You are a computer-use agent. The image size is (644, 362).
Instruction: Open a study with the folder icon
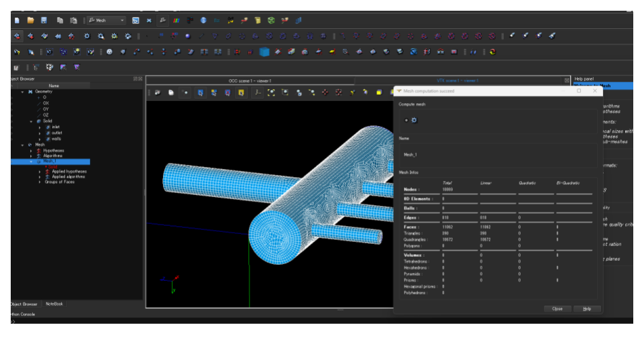[x=30, y=20]
